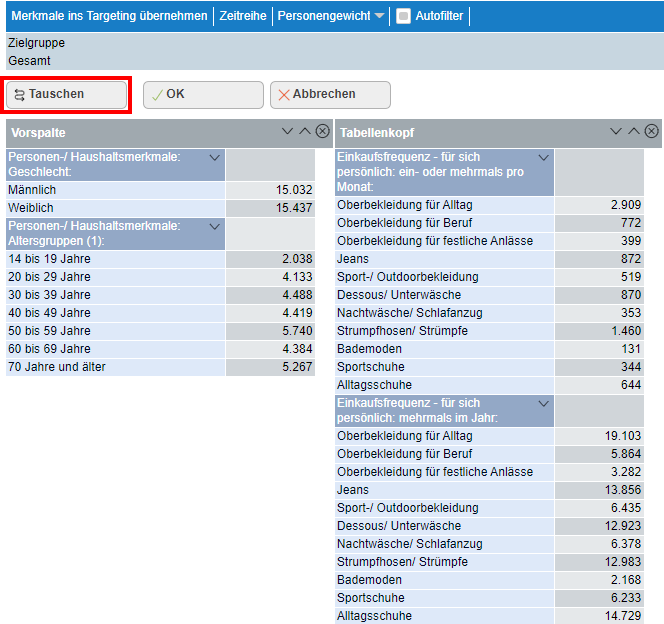This screenshot has width=664, height=624.
Task: Clear the Tabellenkopf panel with the X icon
Action: [x=651, y=132]
